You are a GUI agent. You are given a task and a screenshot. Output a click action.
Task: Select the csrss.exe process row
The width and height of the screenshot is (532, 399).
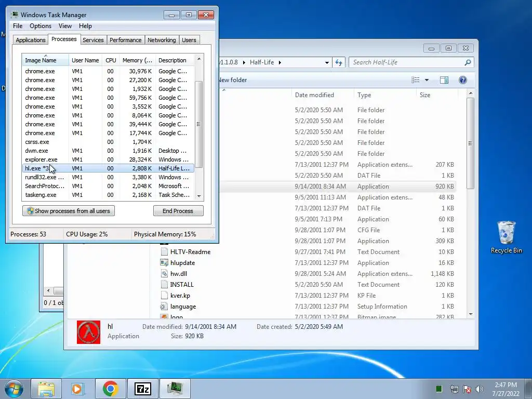click(108, 142)
